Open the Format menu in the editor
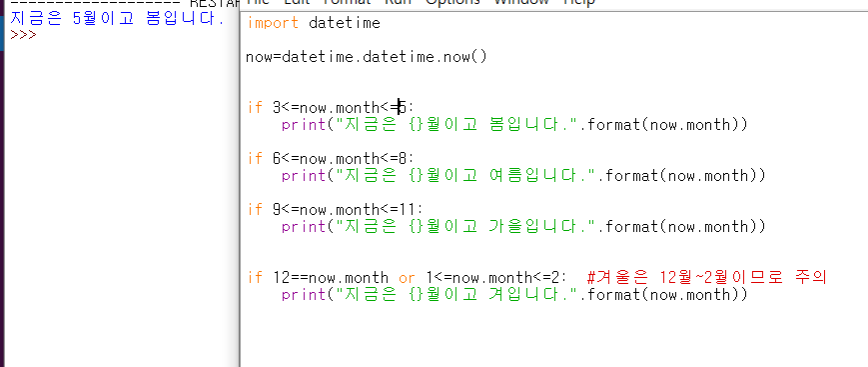The height and width of the screenshot is (367, 868). pyautogui.click(x=347, y=2)
